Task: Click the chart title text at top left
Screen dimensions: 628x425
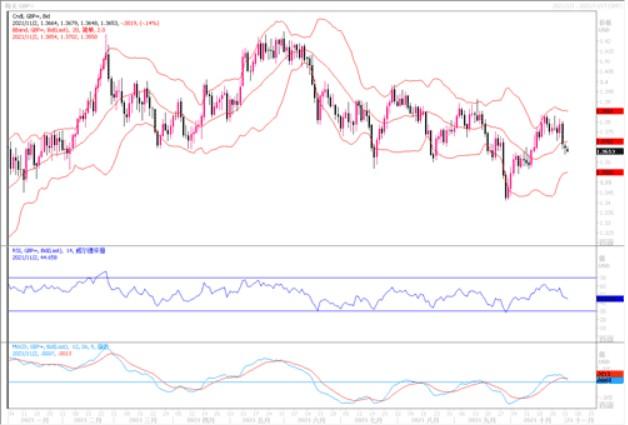Action: tap(22, 5)
